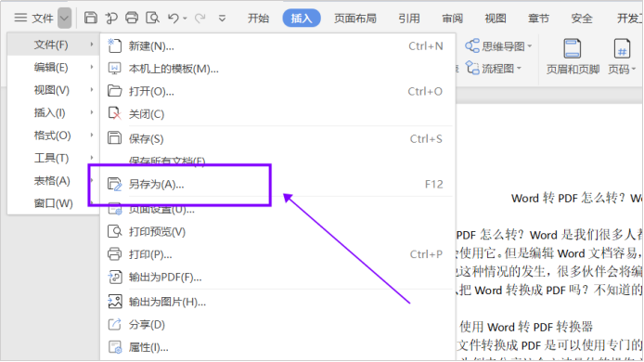Viewport: 644px width, 362px height.
Task: Click the printer icon beside 打印(P)
Action: coord(114,254)
